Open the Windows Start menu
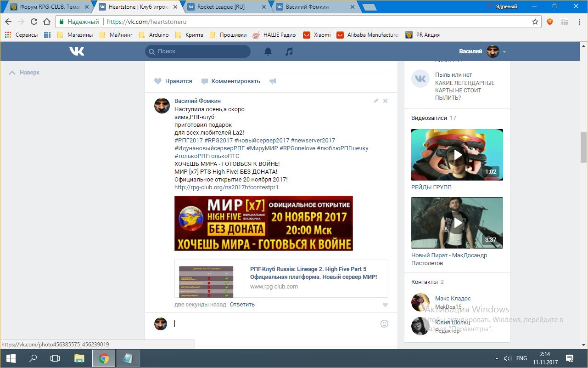Screen dimensions: 588x368 pos(11,358)
